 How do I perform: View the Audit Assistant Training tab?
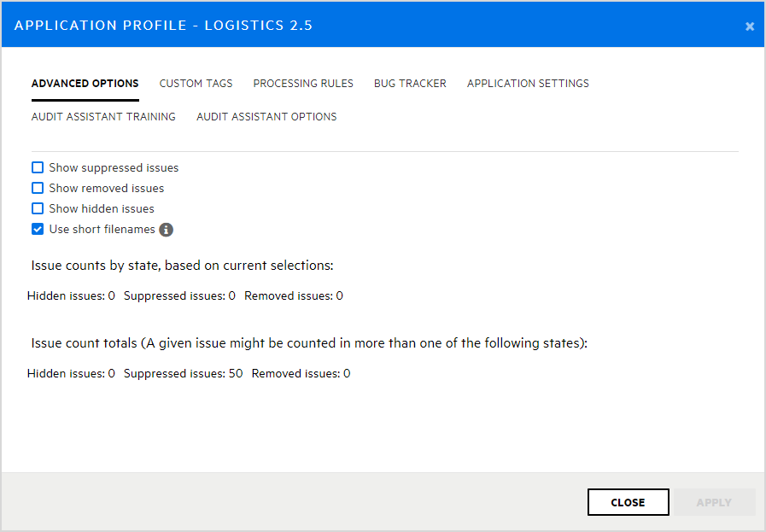click(103, 117)
